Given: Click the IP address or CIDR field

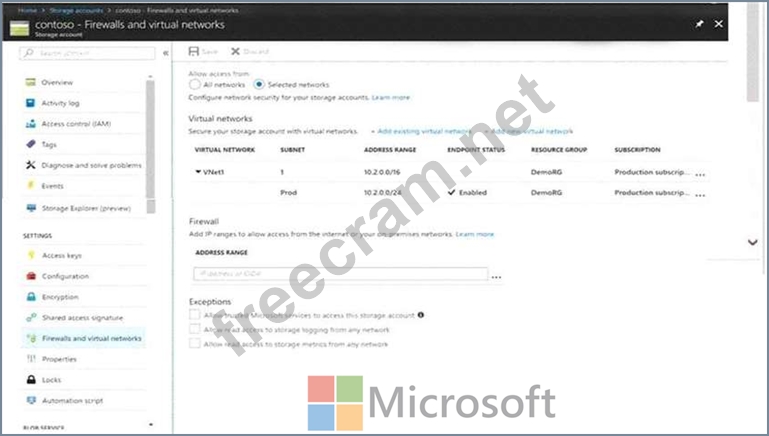Looking at the screenshot, I should point(341,274).
